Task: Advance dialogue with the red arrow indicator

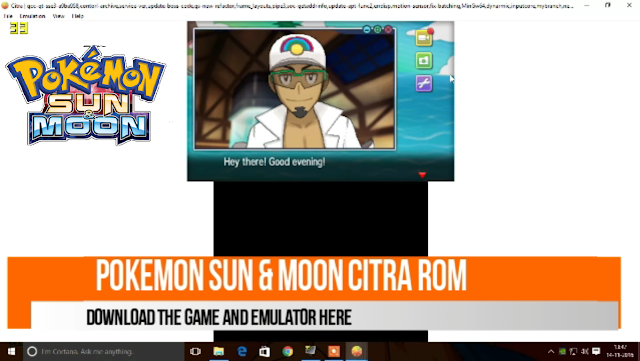Action: click(422, 175)
